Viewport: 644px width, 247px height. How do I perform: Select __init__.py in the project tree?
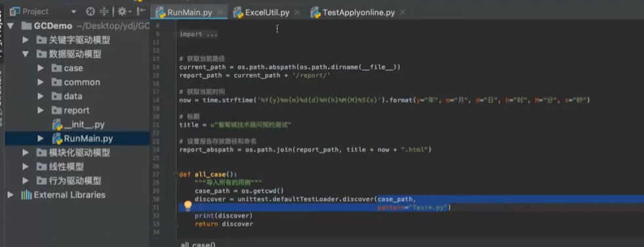pyautogui.click(x=84, y=124)
